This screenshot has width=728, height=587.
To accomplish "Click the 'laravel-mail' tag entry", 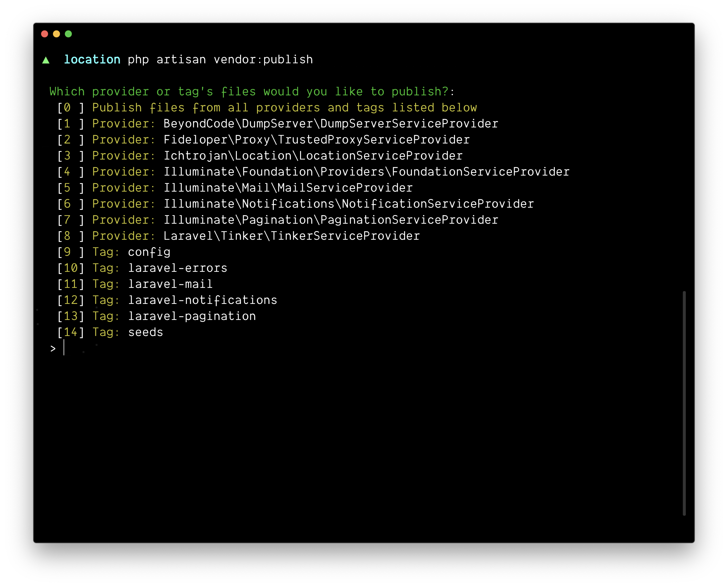I will 135,284.
